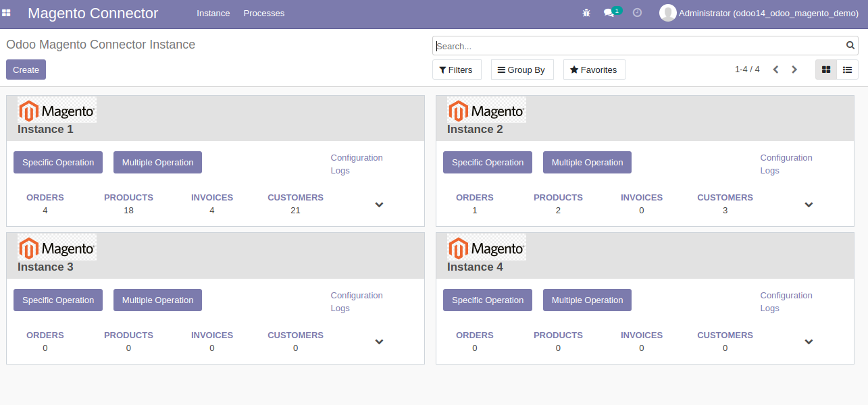Open the apps grid menu icon
Image resolution: width=868 pixels, height=405 pixels.
coord(6,13)
